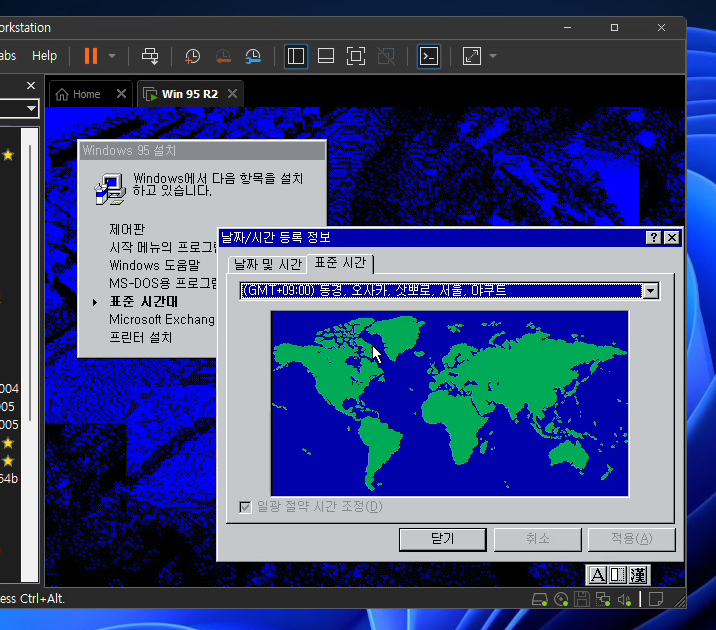Close the 날짜/시간 등록 정보 dialog
Screen dimensions: 716x630
pyautogui.click(x=672, y=237)
